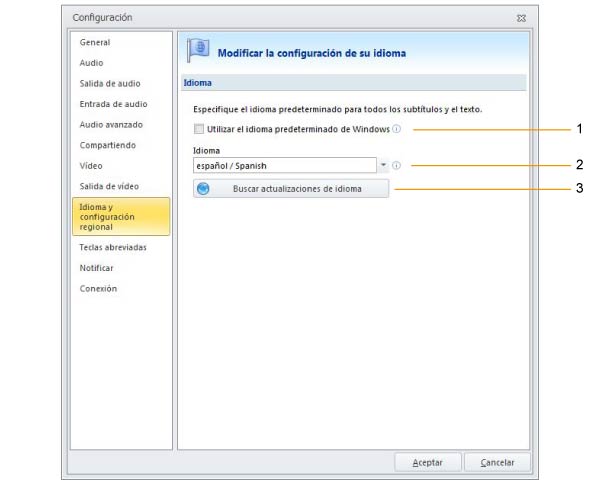Open Audio avanzado settings

[x=111, y=125]
